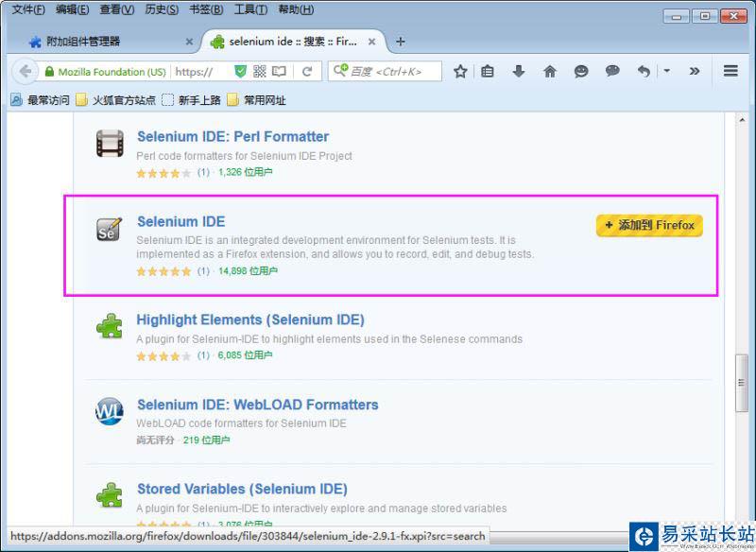Click Highlight Elements star rating
The width and height of the screenshot is (756, 552).
click(x=163, y=356)
